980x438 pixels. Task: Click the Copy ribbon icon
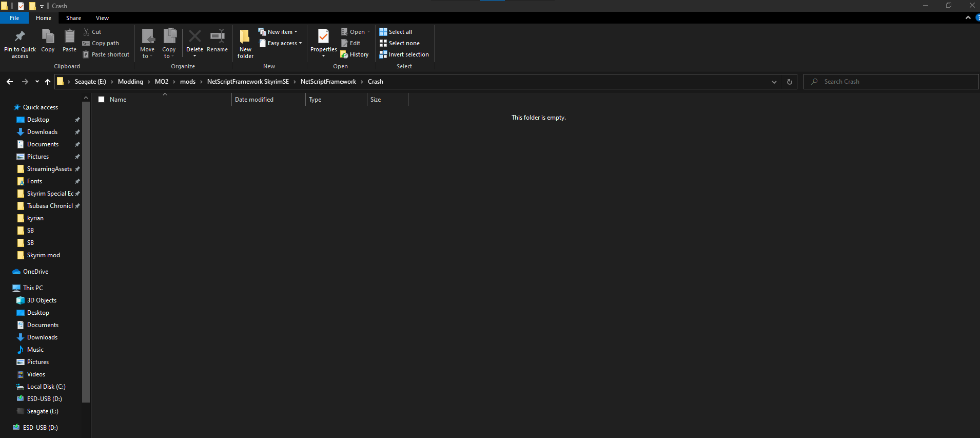tap(48, 36)
